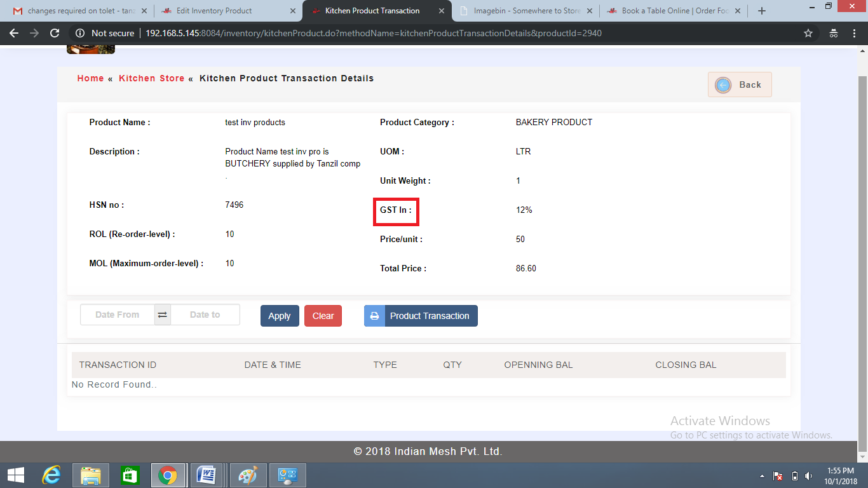Click the Date From input field
868x488 pixels.
(x=118, y=315)
